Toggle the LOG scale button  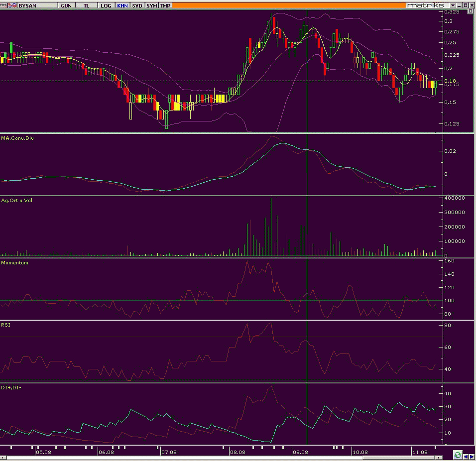click(106, 5)
